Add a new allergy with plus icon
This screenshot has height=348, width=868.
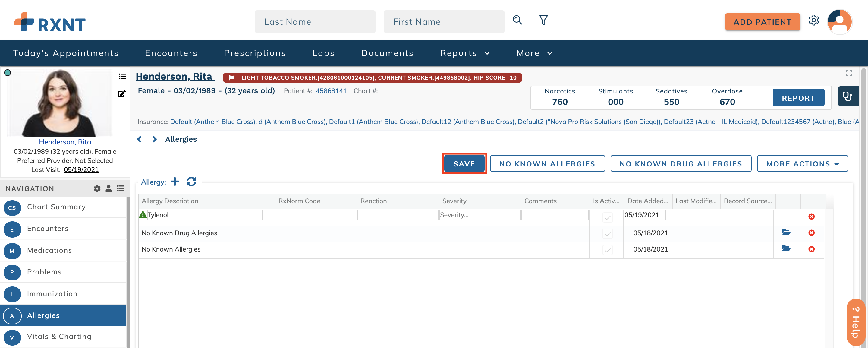tap(175, 182)
